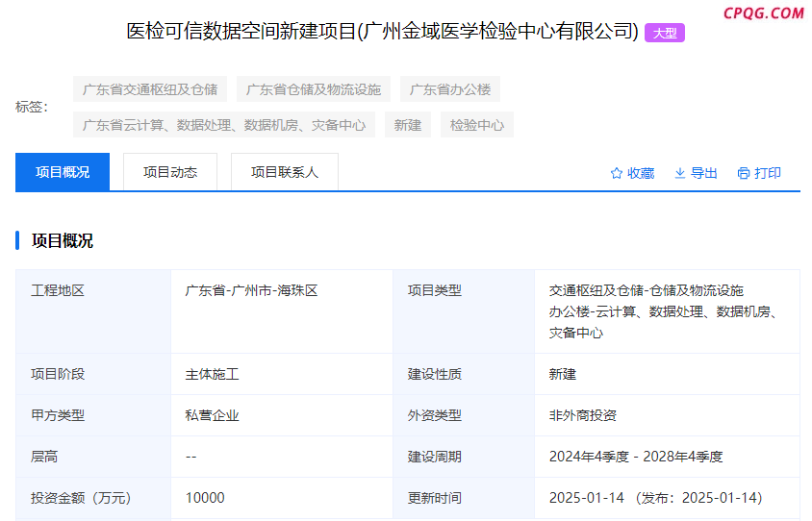Click the 工程地区 label cell

(93, 311)
